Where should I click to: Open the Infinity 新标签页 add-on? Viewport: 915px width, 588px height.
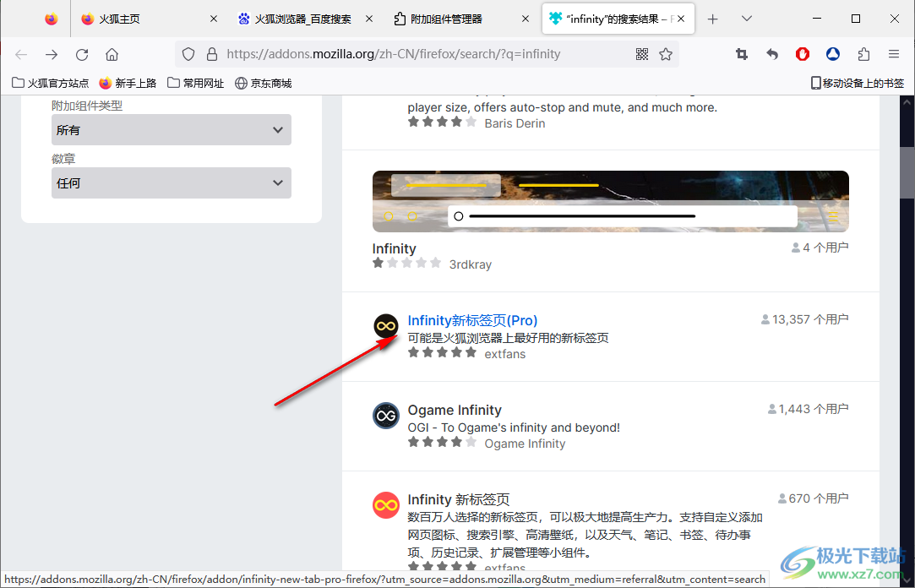click(458, 500)
